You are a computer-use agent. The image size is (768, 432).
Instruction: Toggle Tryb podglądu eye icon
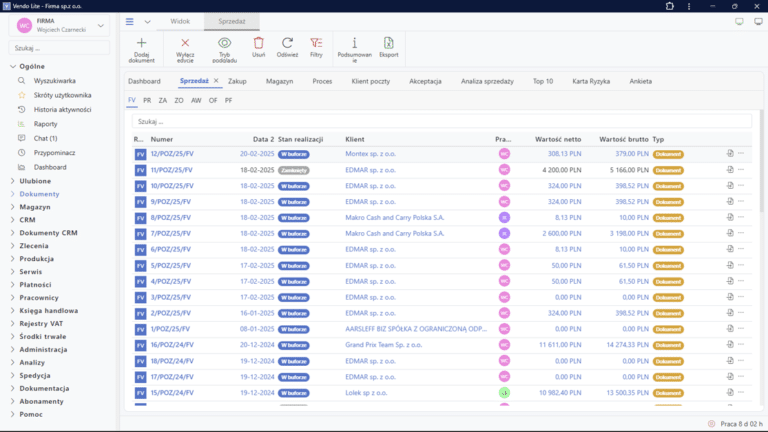pyautogui.click(x=224, y=43)
